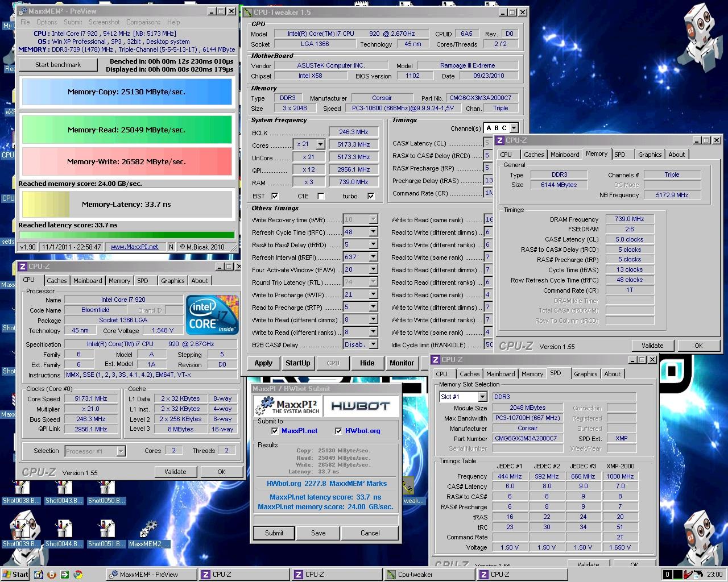Uncheck the MaxxPI.net submit checkbox
This screenshot has height=582, width=728.
pos(275,431)
